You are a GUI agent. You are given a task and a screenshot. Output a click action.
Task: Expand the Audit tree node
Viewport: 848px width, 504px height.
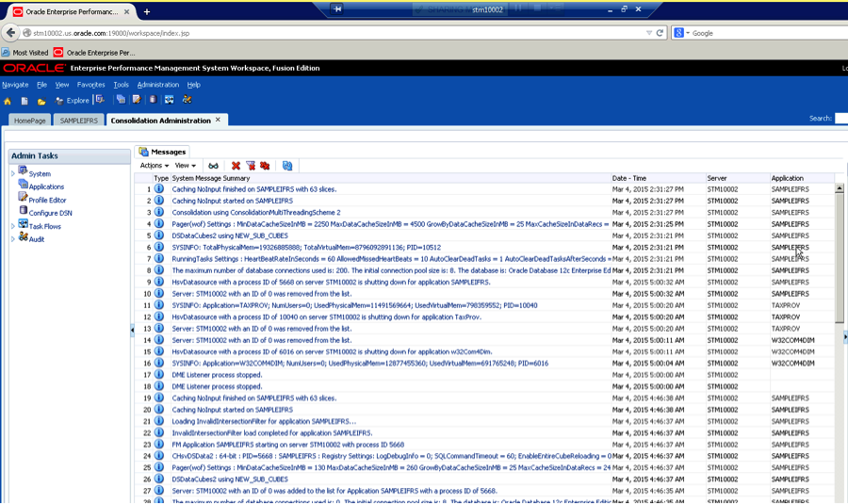click(x=13, y=239)
